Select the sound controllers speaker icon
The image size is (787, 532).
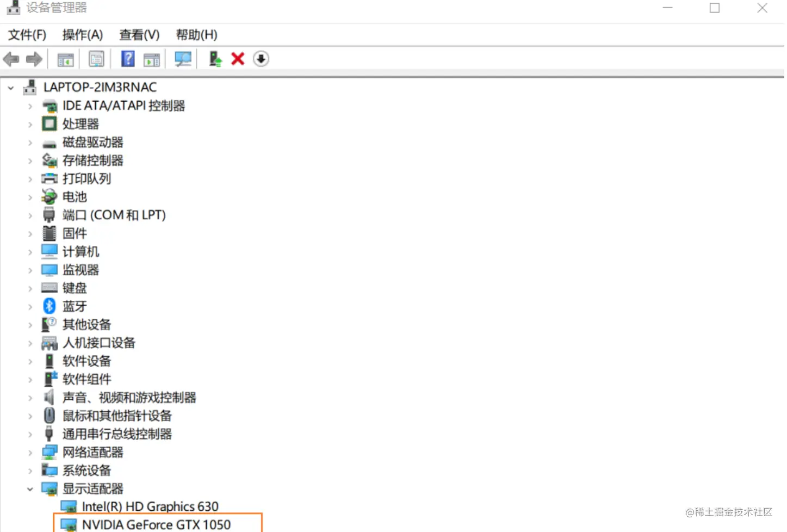coord(49,397)
